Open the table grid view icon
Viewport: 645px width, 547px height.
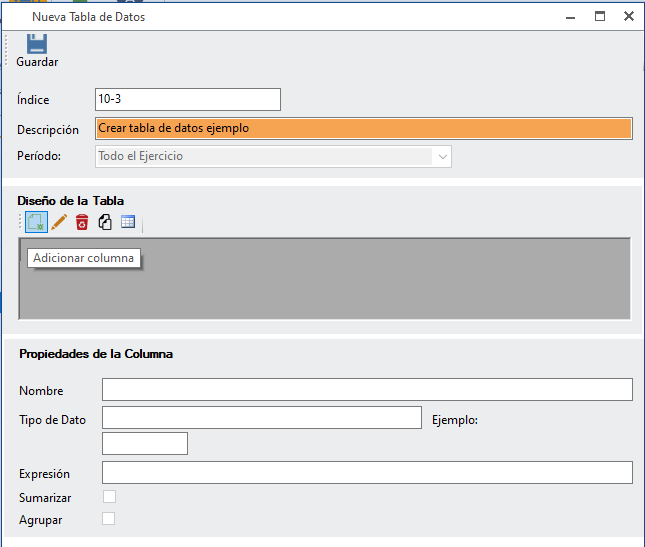(x=128, y=222)
